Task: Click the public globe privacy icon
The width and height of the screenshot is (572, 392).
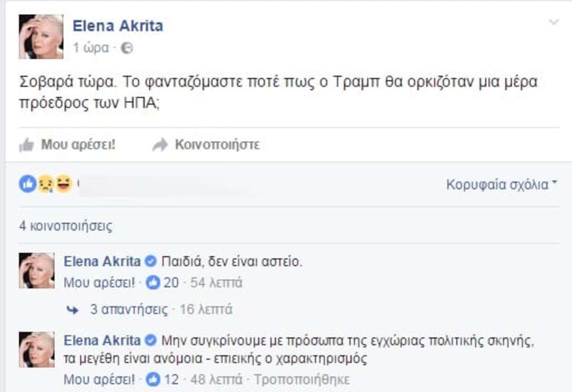Action: (127, 48)
